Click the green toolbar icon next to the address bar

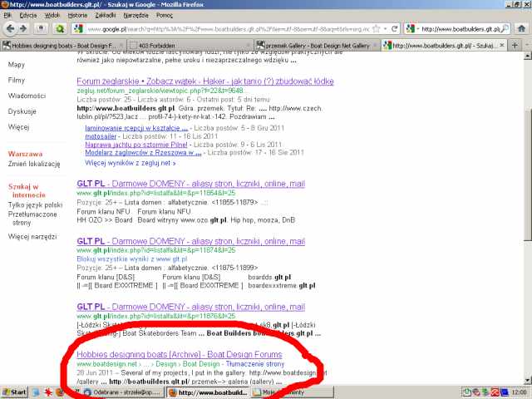60,29
